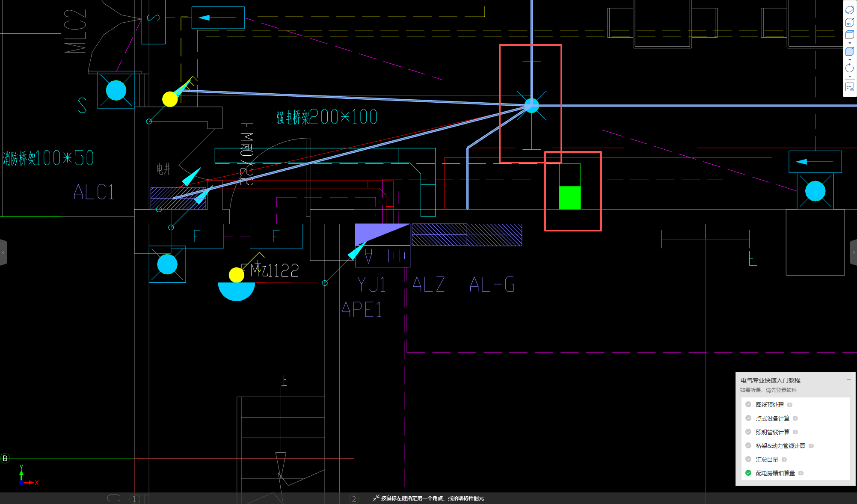Select the 电井 room label
Screen dimensions: 857x504
163,169
